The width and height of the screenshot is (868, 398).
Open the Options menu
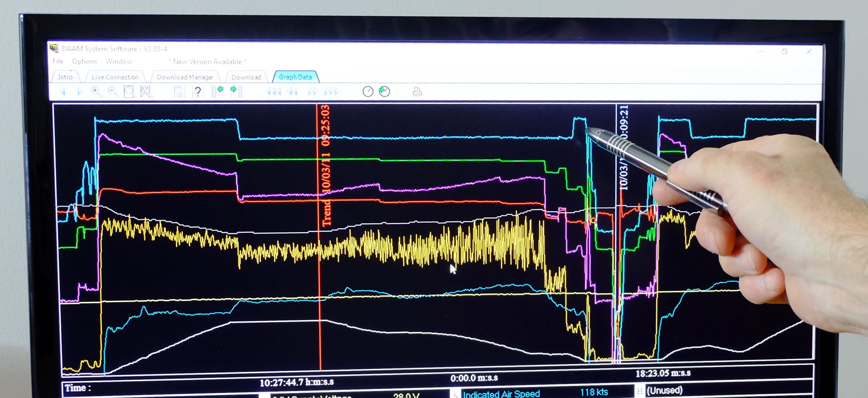(85, 62)
